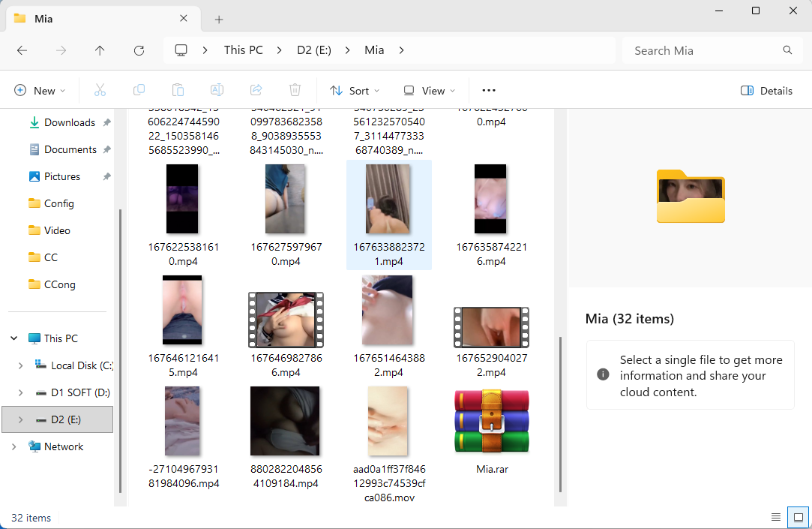Click the Search Mia input field
Viewport: 812px width, 529px height.
[701, 50]
